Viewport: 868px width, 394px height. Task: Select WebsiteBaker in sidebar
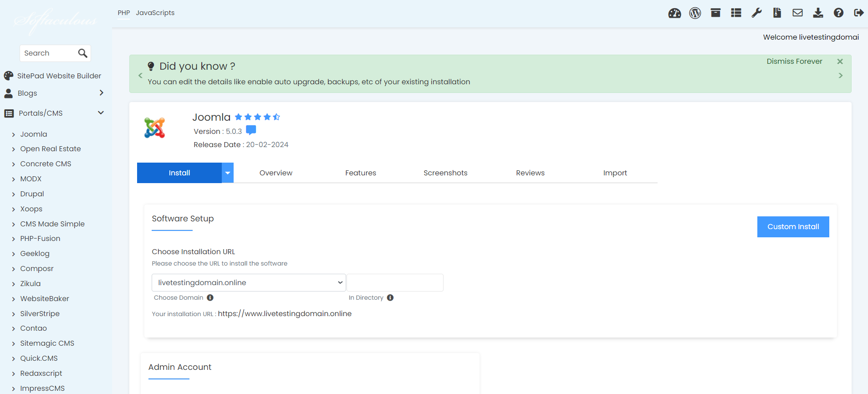[x=45, y=299]
